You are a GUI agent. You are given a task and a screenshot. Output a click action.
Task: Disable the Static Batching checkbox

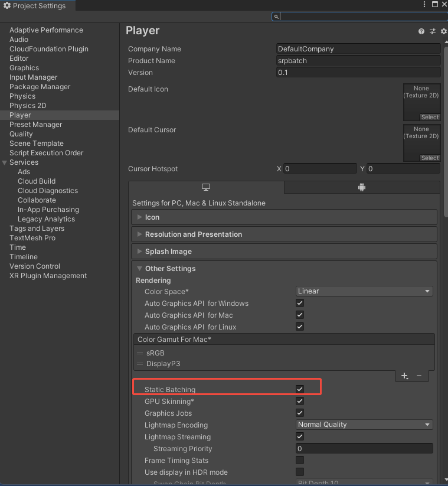300,389
